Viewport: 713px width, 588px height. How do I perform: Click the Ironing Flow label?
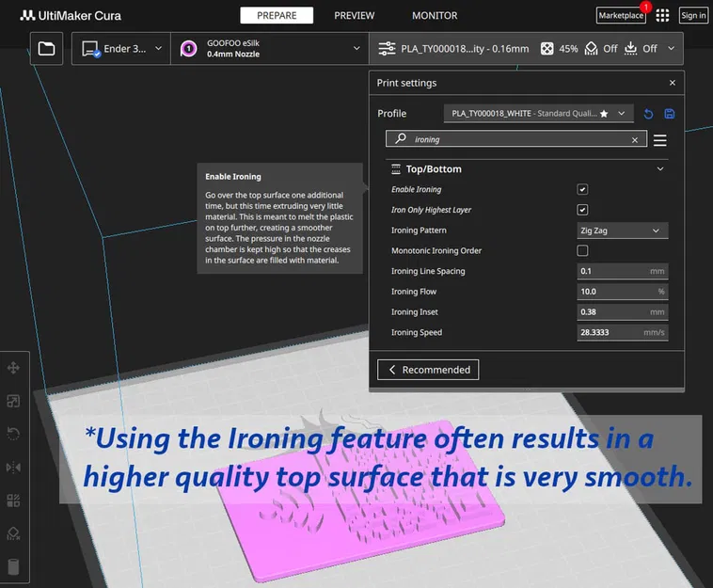click(414, 292)
